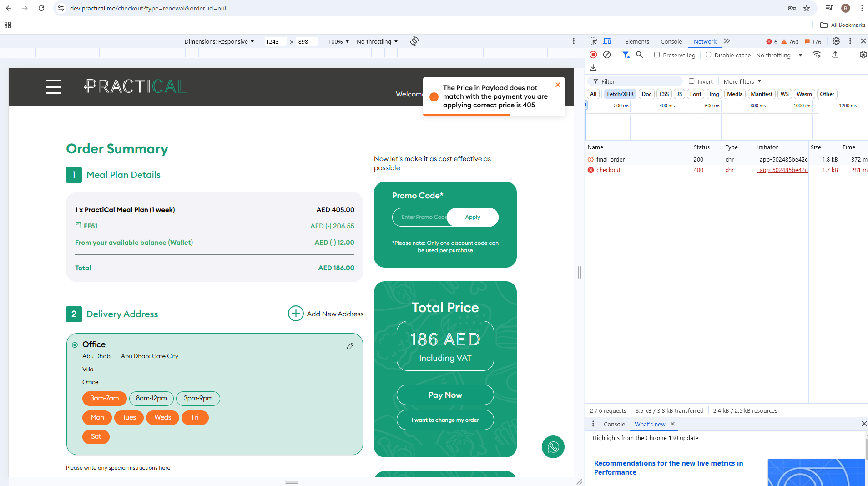Screen dimensions: 868x486
Task: Enable the Preserve log checkbox
Action: [657, 55]
